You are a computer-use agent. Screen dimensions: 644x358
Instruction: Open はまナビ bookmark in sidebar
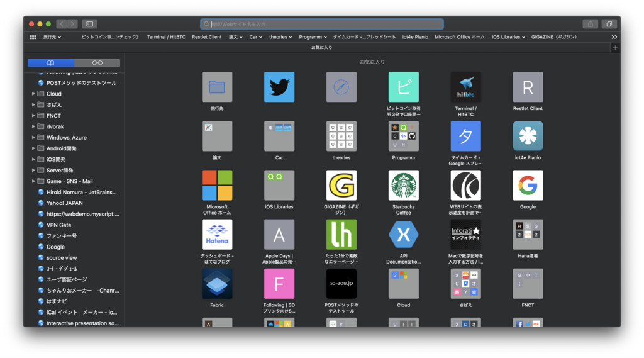pos(57,301)
